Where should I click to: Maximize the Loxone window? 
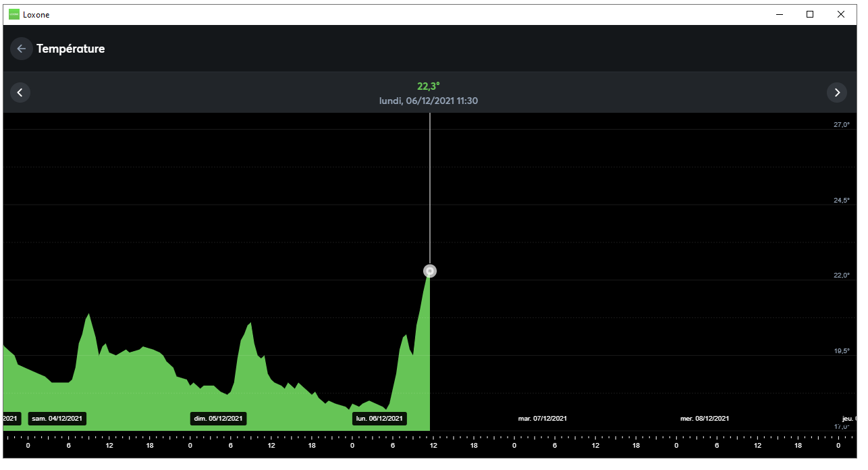(x=810, y=14)
